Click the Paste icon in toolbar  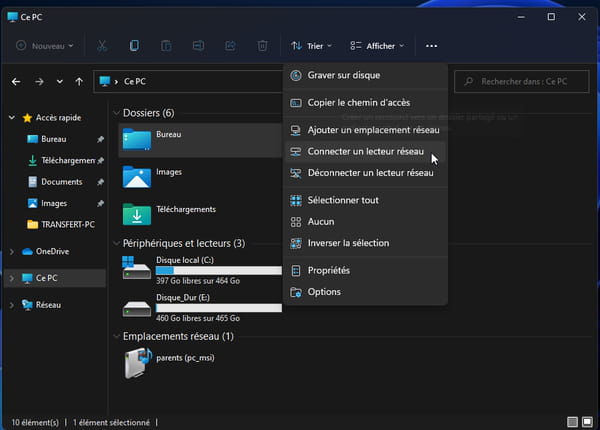tap(166, 46)
